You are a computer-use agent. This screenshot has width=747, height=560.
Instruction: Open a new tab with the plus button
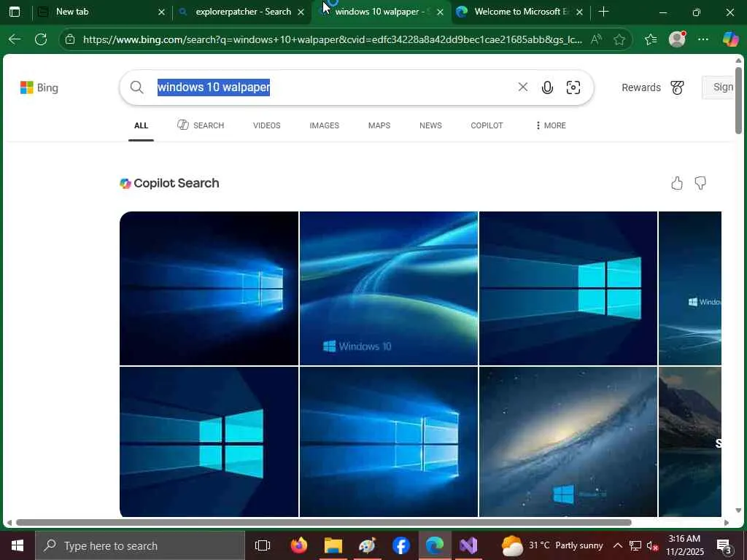coord(603,12)
